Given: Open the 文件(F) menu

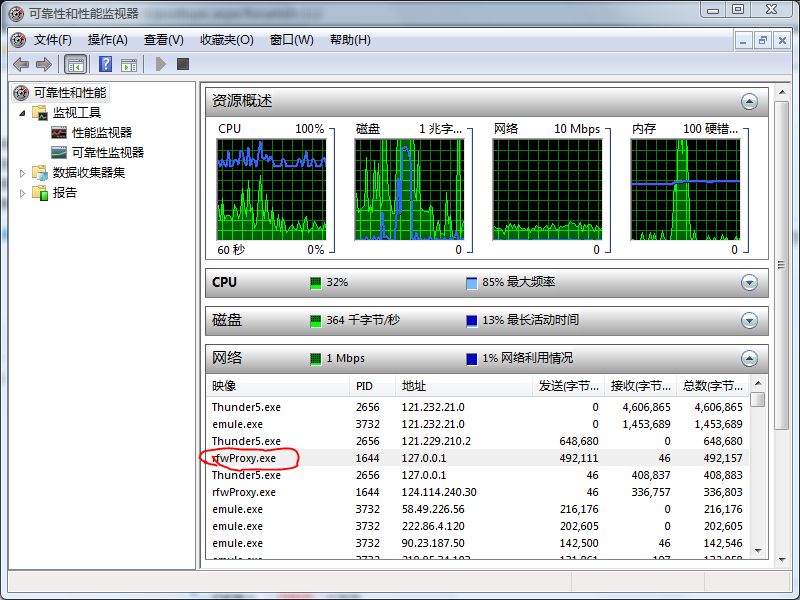Looking at the screenshot, I should tap(53, 40).
